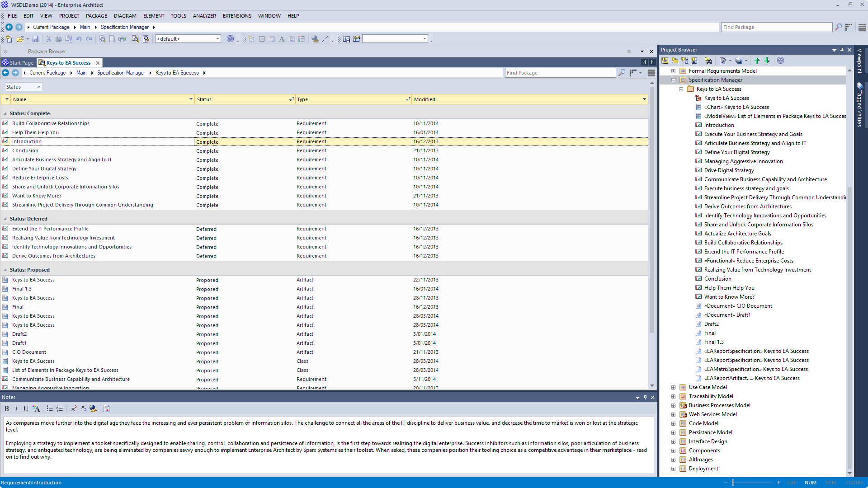Click Specification Manager in inner breadcrumb
This screenshot has width=868, height=488.
121,73
